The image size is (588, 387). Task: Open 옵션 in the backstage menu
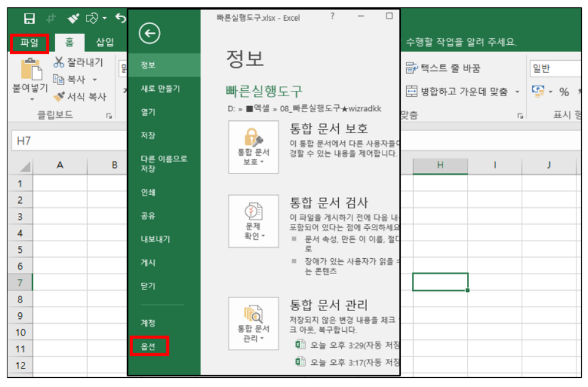149,346
